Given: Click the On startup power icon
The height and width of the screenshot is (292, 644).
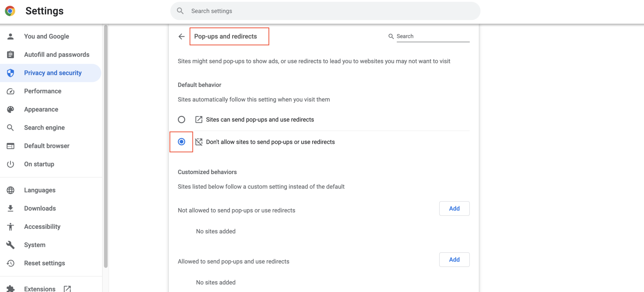Looking at the screenshot, I should (x=10, y=164).
